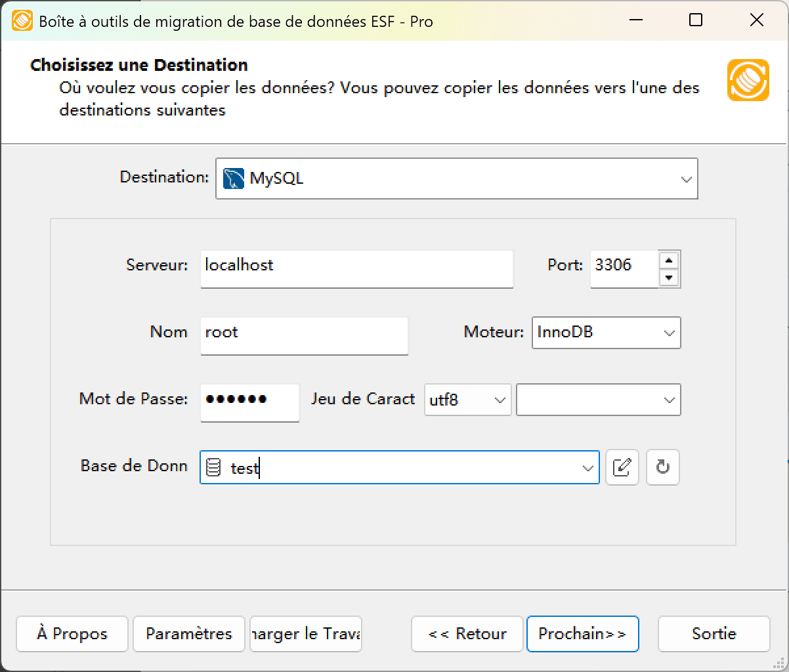789x672 pixels.
Task: Click the Sortie button to exit
Action: point(714,634)
